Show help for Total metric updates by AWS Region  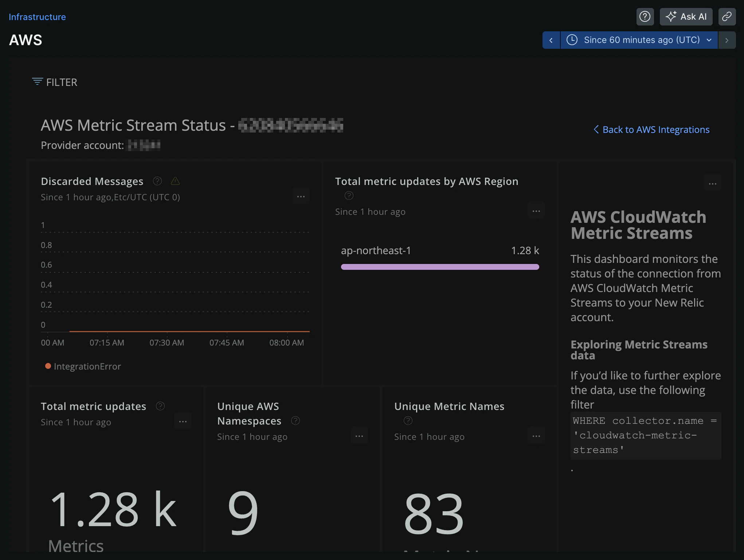tap(349, 196)
